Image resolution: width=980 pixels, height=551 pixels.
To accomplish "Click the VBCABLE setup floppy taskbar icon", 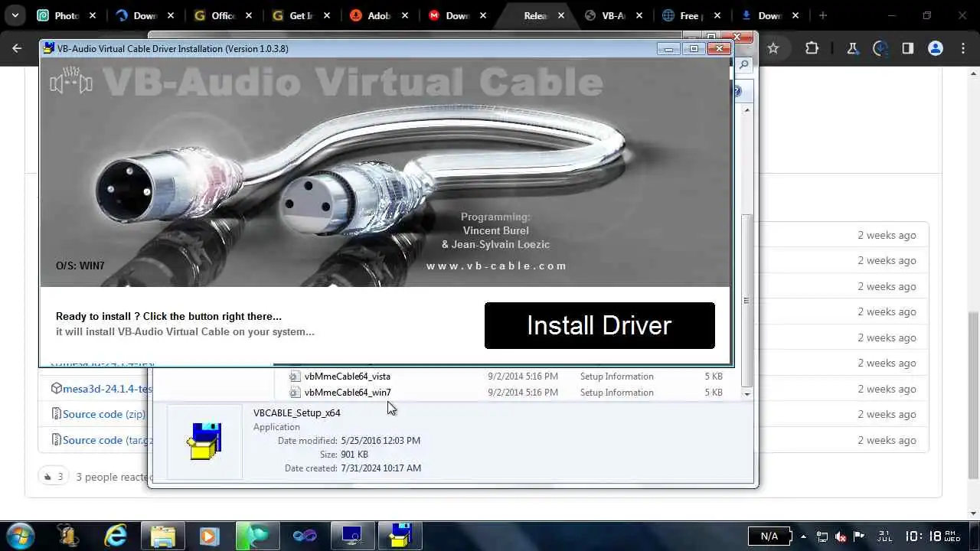I will pos(400,536).
